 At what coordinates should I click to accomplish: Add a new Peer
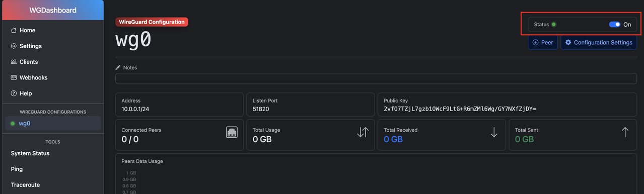point(543,43)
